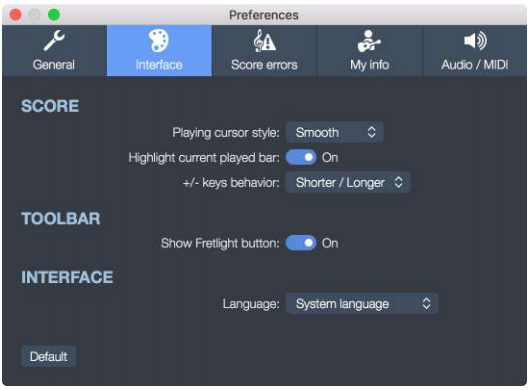528x390 pixels.
Task: Click the wrench icon for General
Action: [x=54, y=40]
